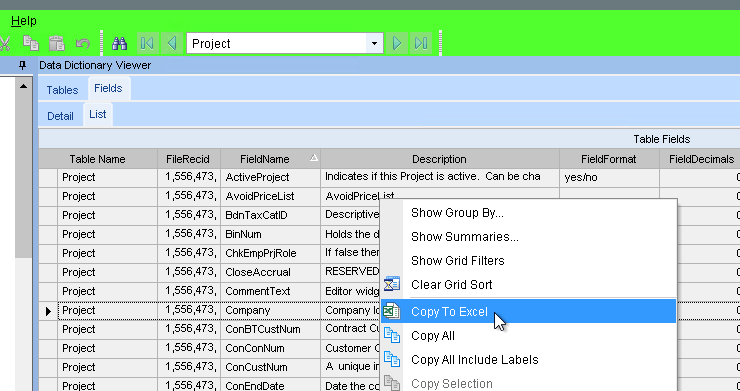Image resolution: width=740 pixels, height=391 pixels.
Task: Click the icon beside Copy All Include Labels
Action: pyautogui.click(x=392, y=359)
